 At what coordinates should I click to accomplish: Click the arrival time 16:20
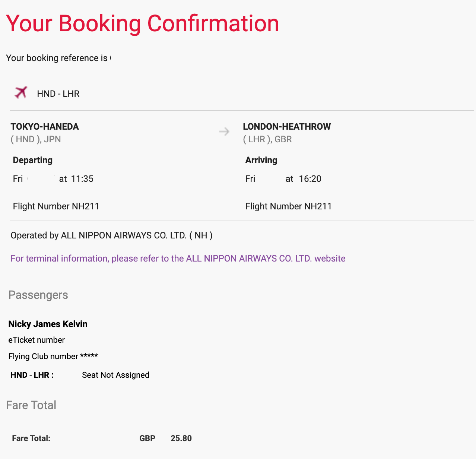tap(310, 179)
